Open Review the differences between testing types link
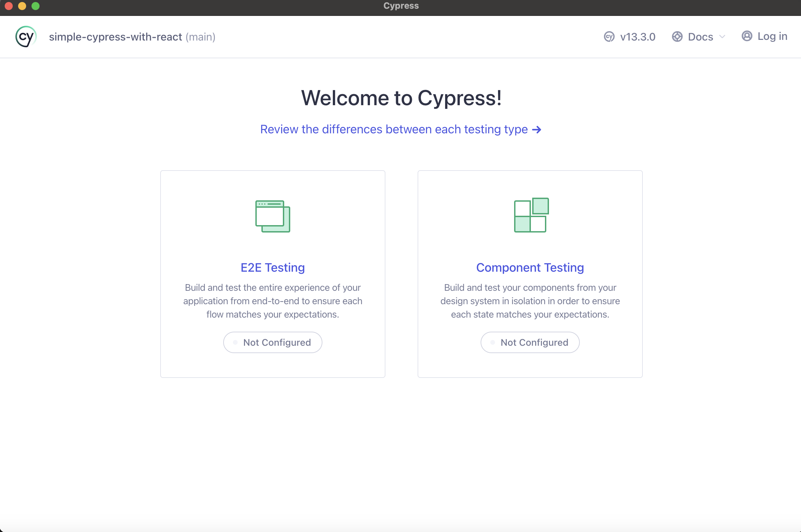This screenshot has height=532, width=801. (394, 129)
